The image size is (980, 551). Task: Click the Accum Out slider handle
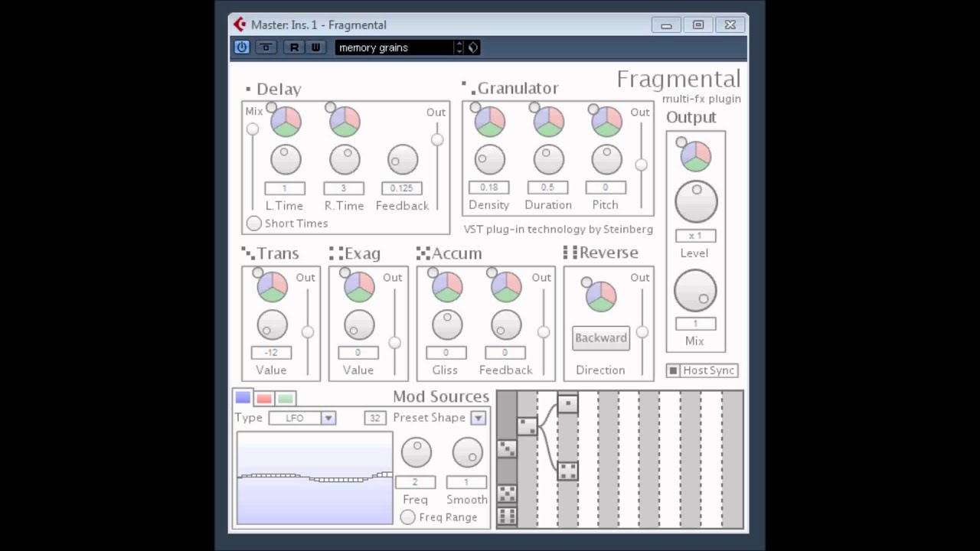(544, 332)
